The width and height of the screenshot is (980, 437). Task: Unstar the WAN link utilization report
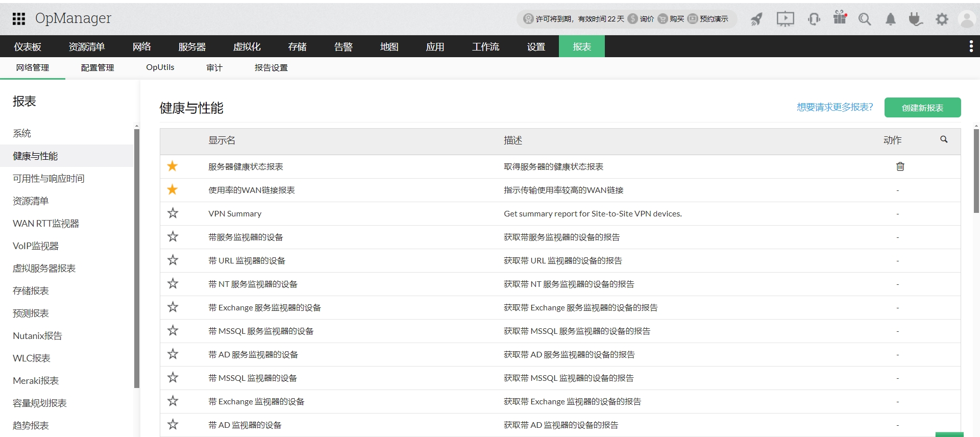pos(173,190)
